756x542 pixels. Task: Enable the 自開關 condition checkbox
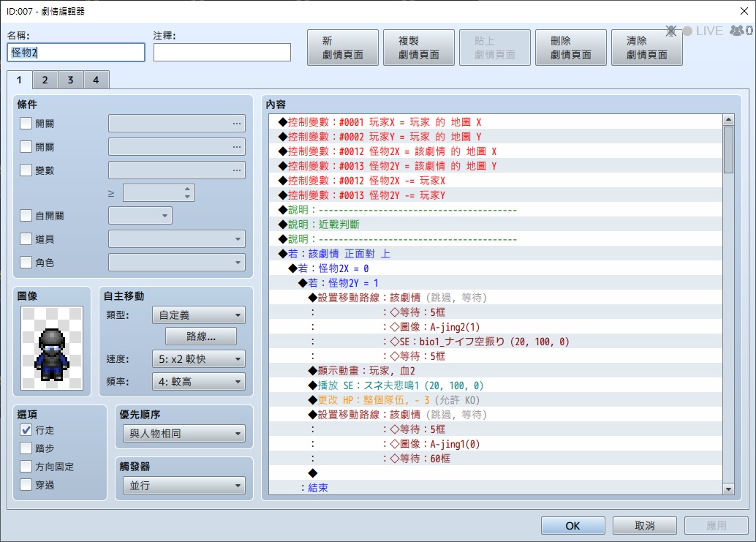pos(26,216)
